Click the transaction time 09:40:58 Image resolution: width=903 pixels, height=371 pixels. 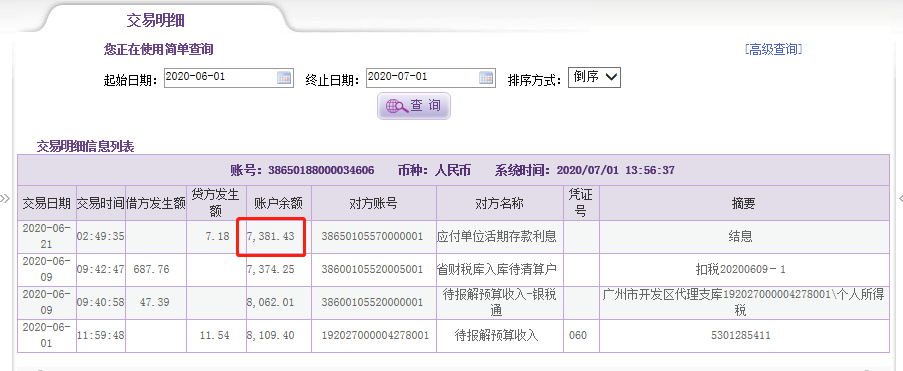[101, 302]
